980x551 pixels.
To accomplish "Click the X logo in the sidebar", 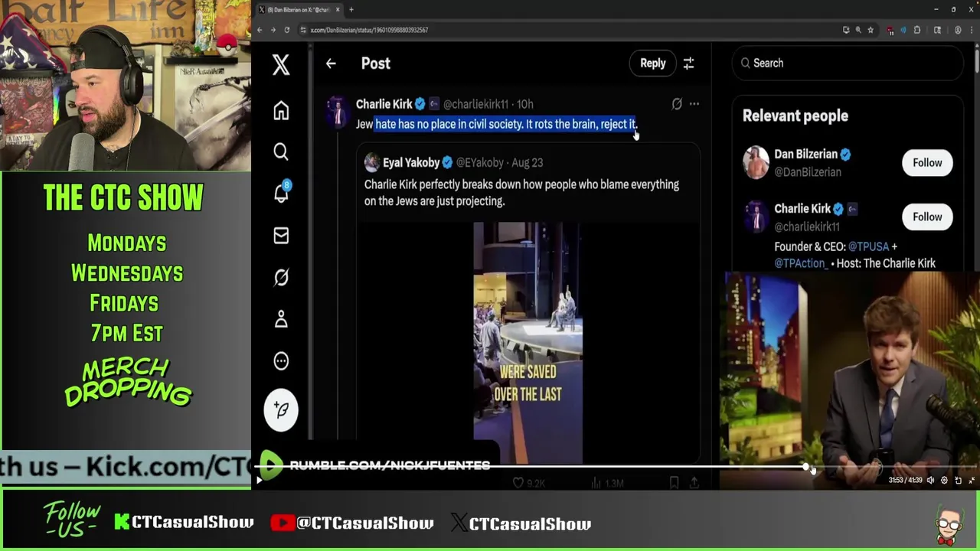I will (281, 64).
